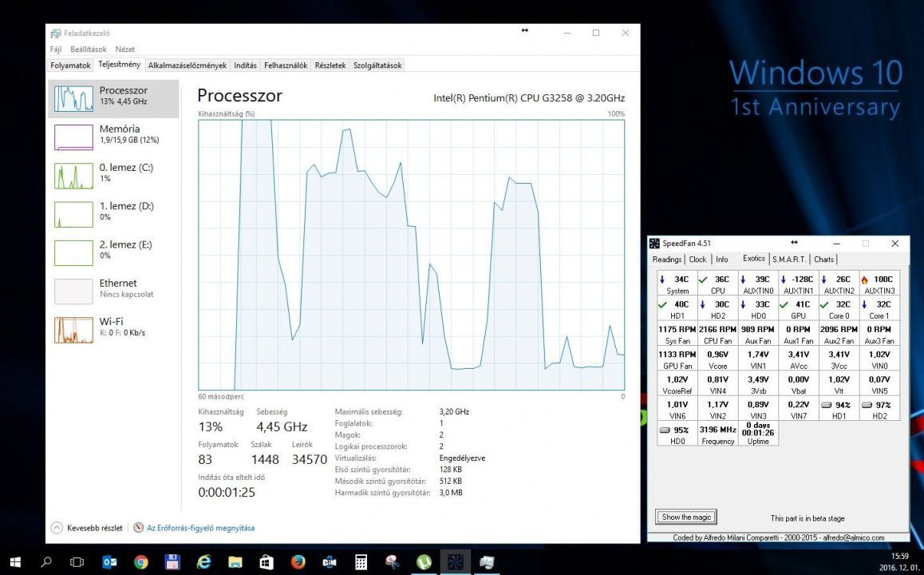
Task: Click the GPU temperature green checkmark
Action: (x=783, y=305)
